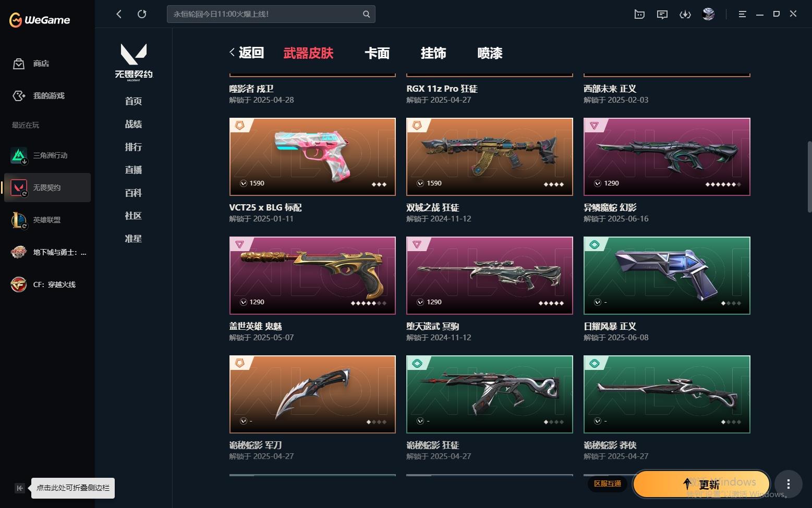
Task: Select 英雄联盟 from recent games
Action: point(47,220)
